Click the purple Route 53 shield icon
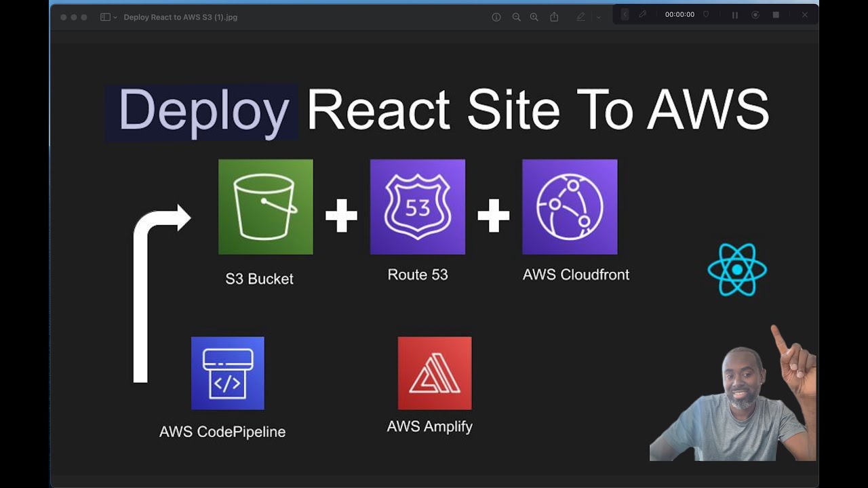The height and width of the screenshot is (488, 868). point(418,207)
